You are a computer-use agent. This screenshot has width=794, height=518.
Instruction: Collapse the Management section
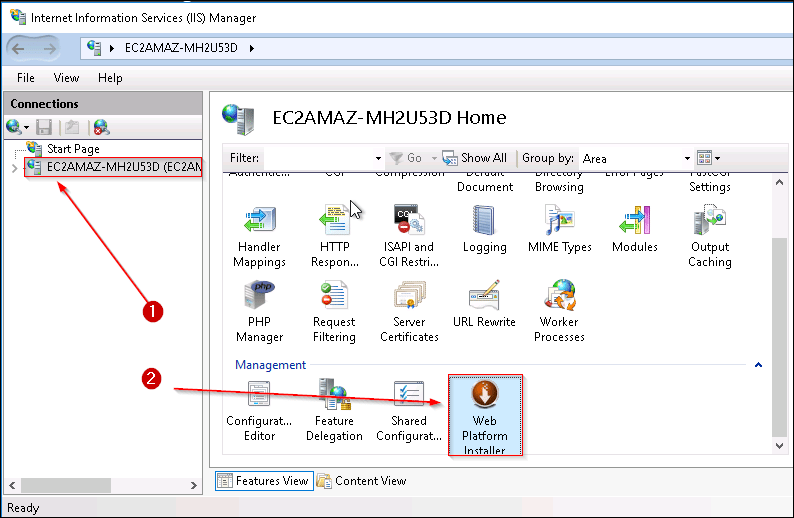758,365
